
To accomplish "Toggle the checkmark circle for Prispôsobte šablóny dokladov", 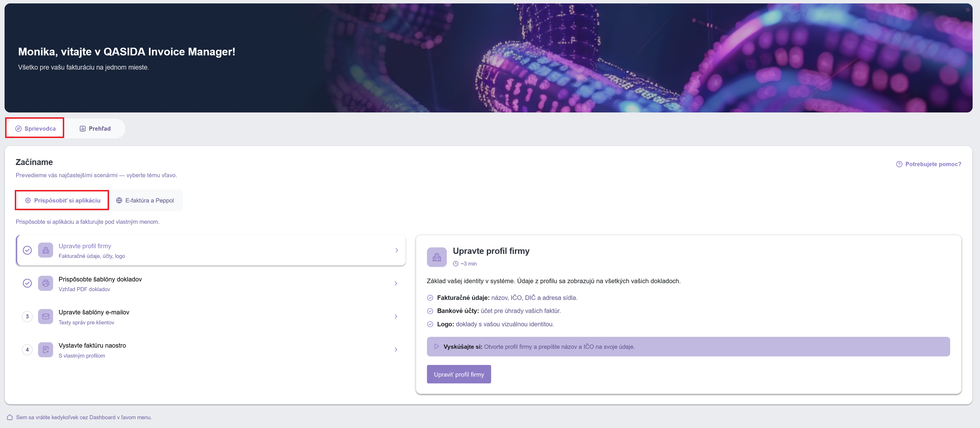I will (27, 283).
